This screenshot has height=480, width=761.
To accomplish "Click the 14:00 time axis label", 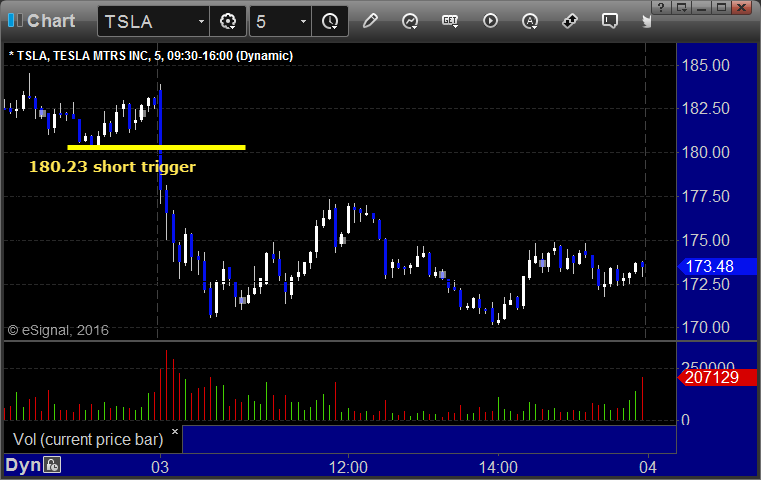I will [x=498, y=467].
